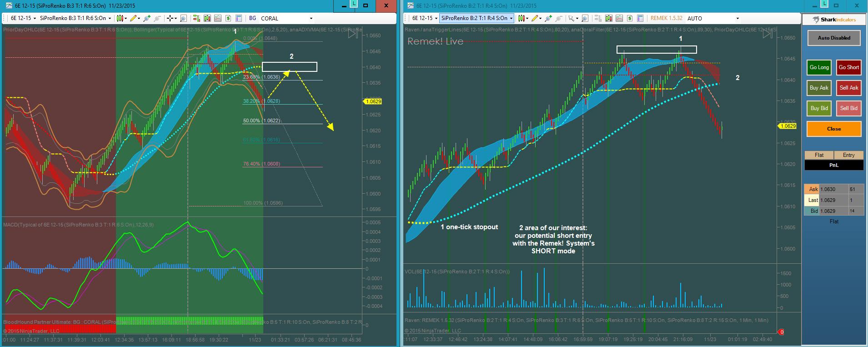Open 6E 12-15 instrument dropdown in right chart

(x=425, y=18)
